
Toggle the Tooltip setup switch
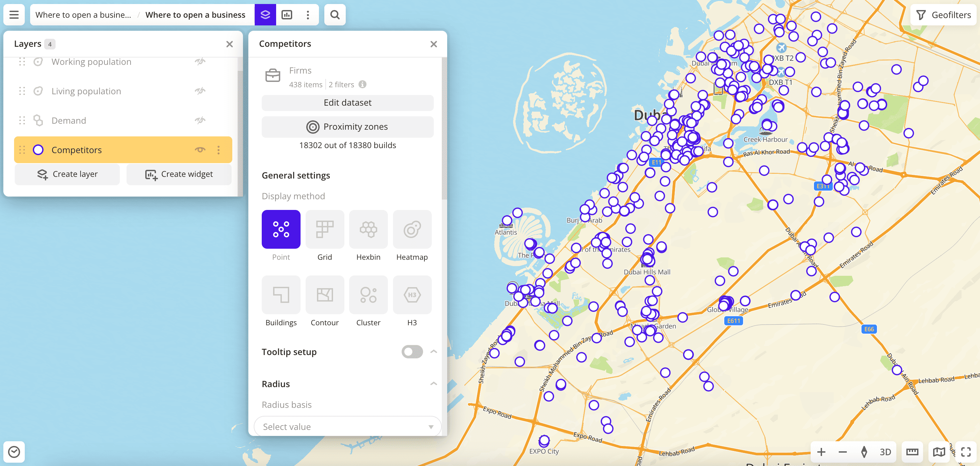pos(412,352)
